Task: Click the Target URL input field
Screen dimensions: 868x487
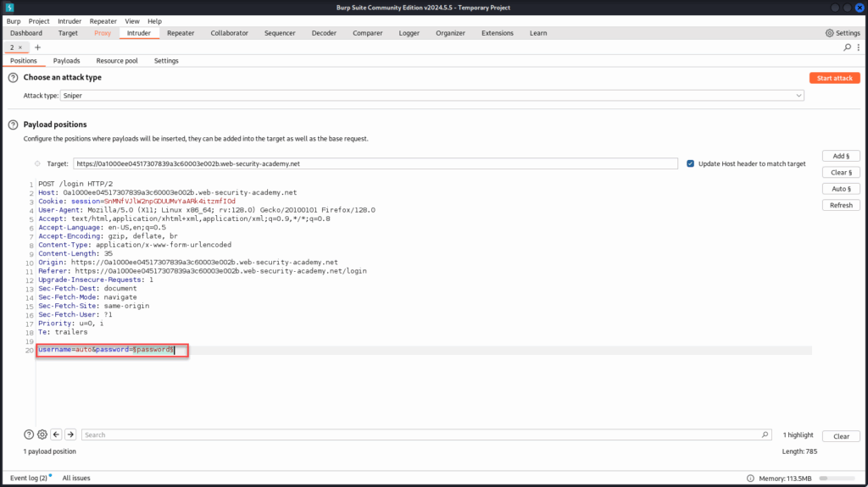Action: (x=376, y=163)
